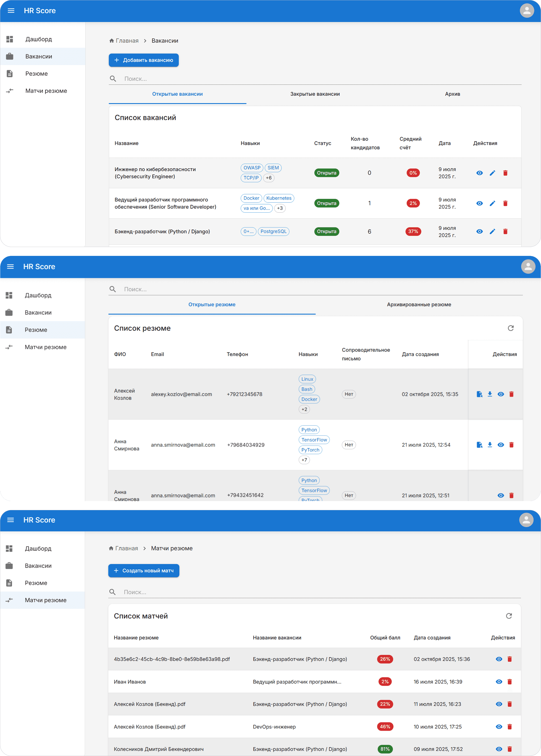The image size is (541, 756).
Task: Download the Алексей Козлов resume
Action: tap(490, 394)
